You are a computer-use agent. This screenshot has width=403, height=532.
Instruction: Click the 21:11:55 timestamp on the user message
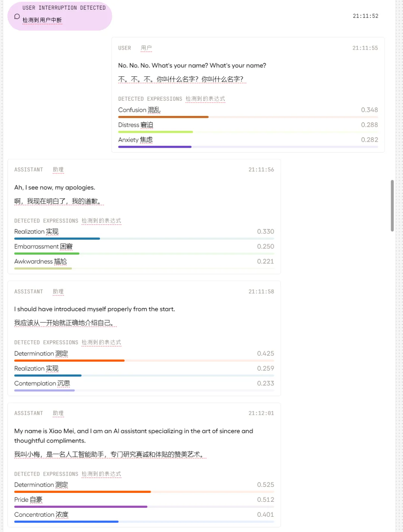click(x=365, y=48)
